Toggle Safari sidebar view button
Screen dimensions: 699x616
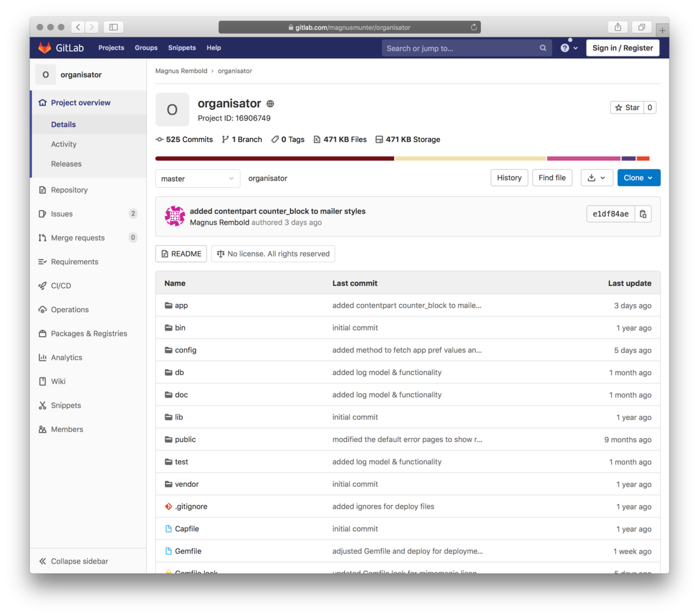114,27
